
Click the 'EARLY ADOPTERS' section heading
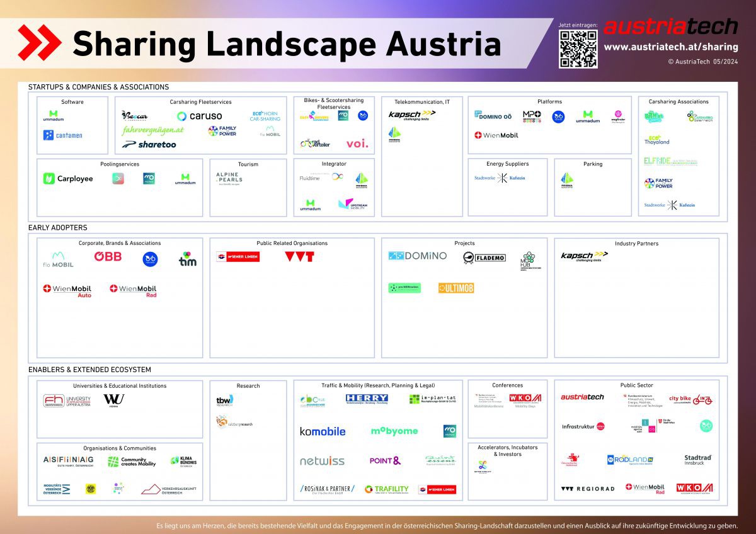(58, 227)
